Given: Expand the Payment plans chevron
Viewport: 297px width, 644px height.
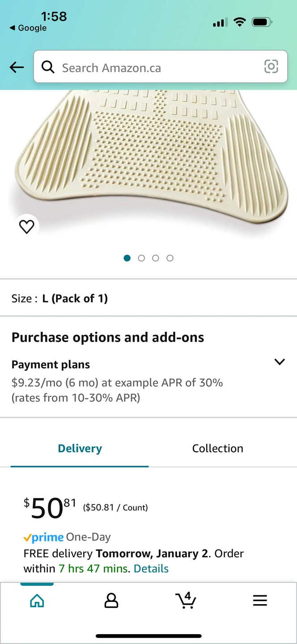Looking at the screenshot, I should coord(280,362).
